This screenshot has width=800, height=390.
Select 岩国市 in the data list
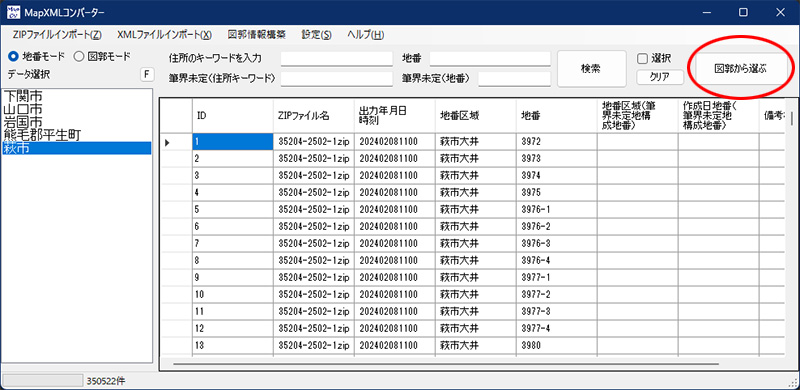pos(77,122)
